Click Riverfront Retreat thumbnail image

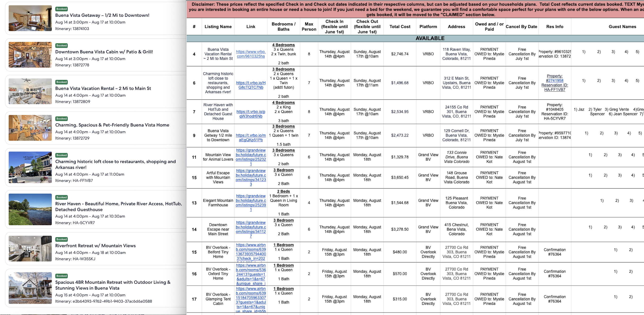pos(30,248)
